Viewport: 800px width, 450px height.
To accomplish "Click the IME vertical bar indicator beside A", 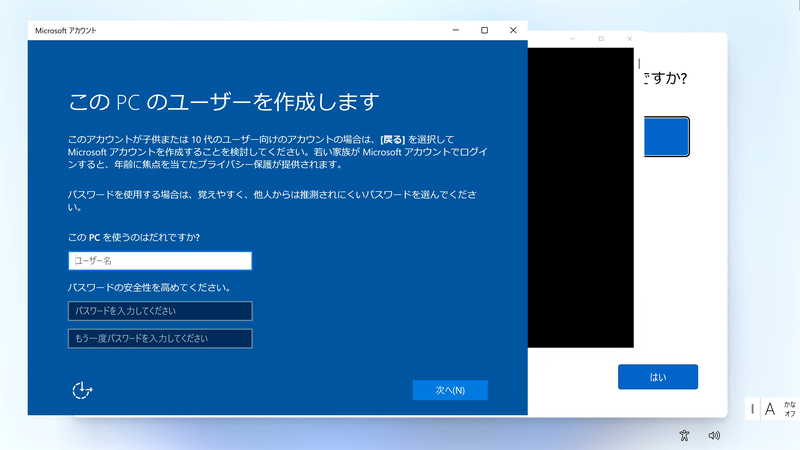I will (753, 409).
